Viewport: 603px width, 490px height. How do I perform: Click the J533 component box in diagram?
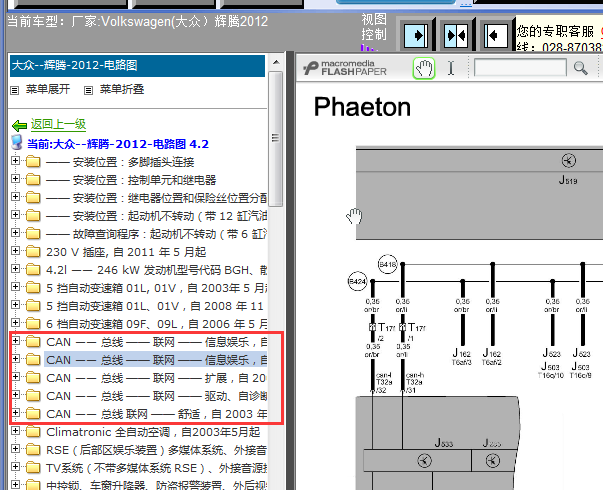point(418,460)
